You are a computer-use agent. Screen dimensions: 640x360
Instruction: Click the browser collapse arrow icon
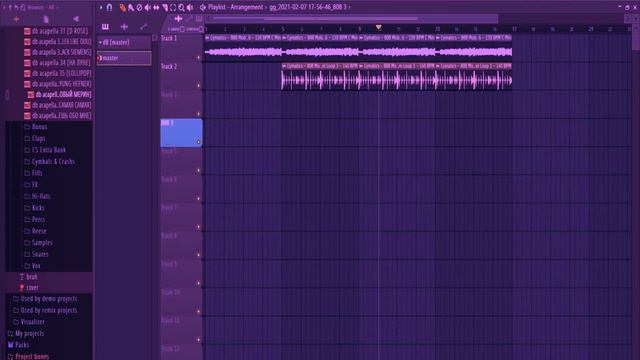[x=76, y=19]
